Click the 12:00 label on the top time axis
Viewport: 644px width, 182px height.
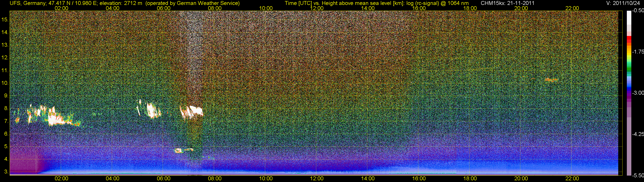click(317, 8)
